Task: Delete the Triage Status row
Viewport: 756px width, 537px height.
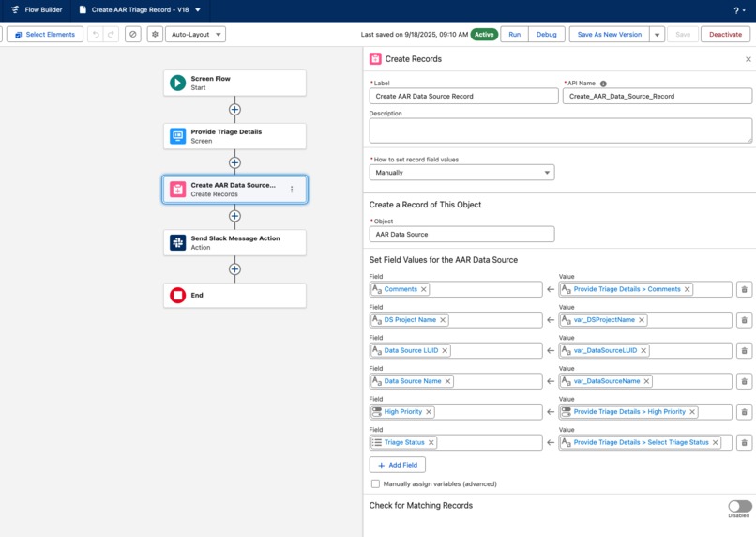Action: (744, 442)
